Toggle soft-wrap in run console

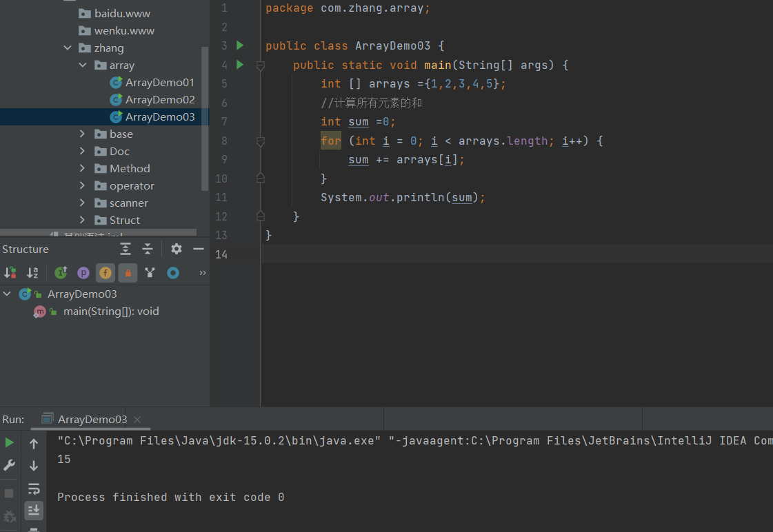tap(34, 489)
